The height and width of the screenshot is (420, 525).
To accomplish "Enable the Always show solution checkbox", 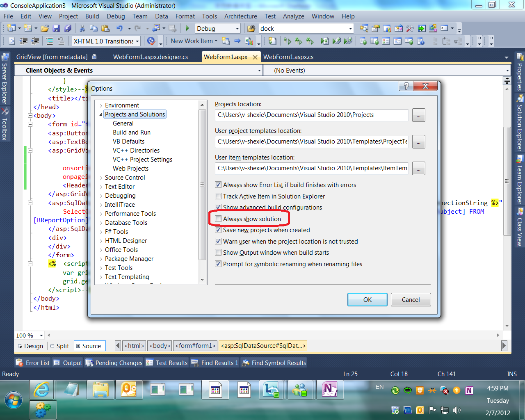I will pyautogui.click(x=218, y=219).
